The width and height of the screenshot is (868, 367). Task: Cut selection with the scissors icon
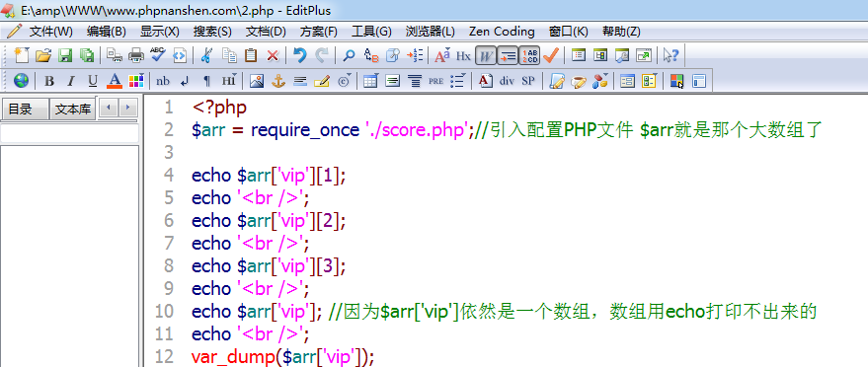206,55
